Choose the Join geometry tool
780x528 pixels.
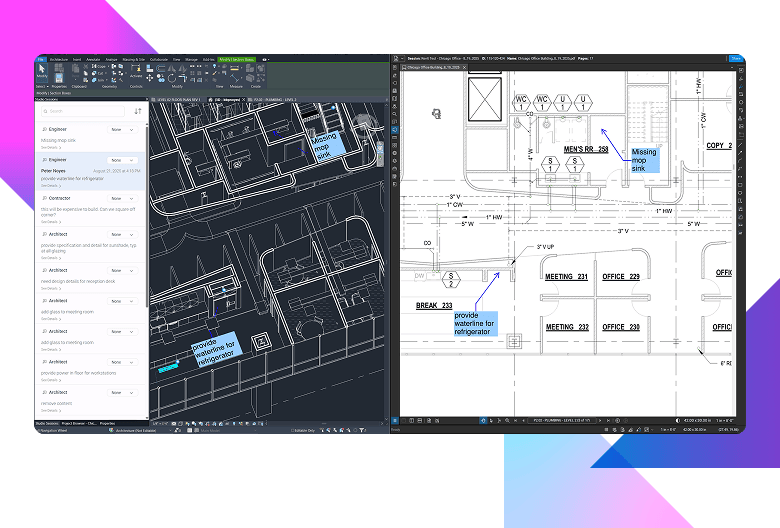coord(98,80)
